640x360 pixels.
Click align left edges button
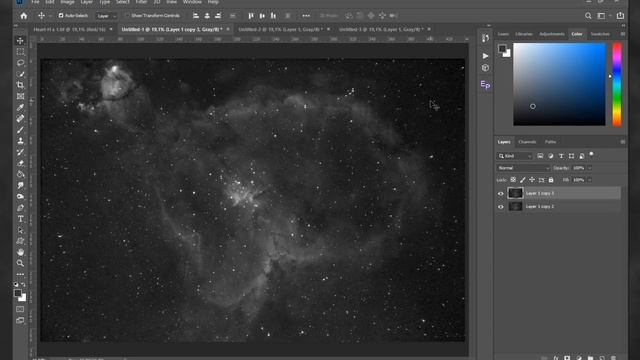coord(196,16)
